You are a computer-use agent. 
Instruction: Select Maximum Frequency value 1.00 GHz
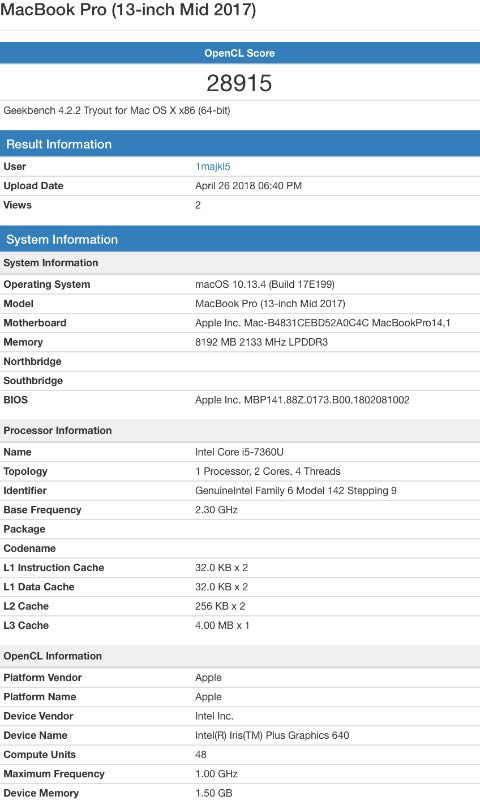click(216, 774)
